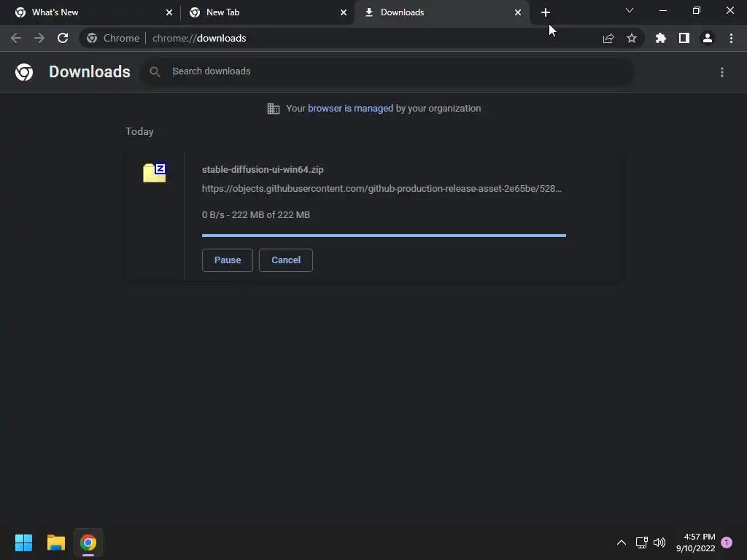Click the managed organization building icon

click(274, 109)
